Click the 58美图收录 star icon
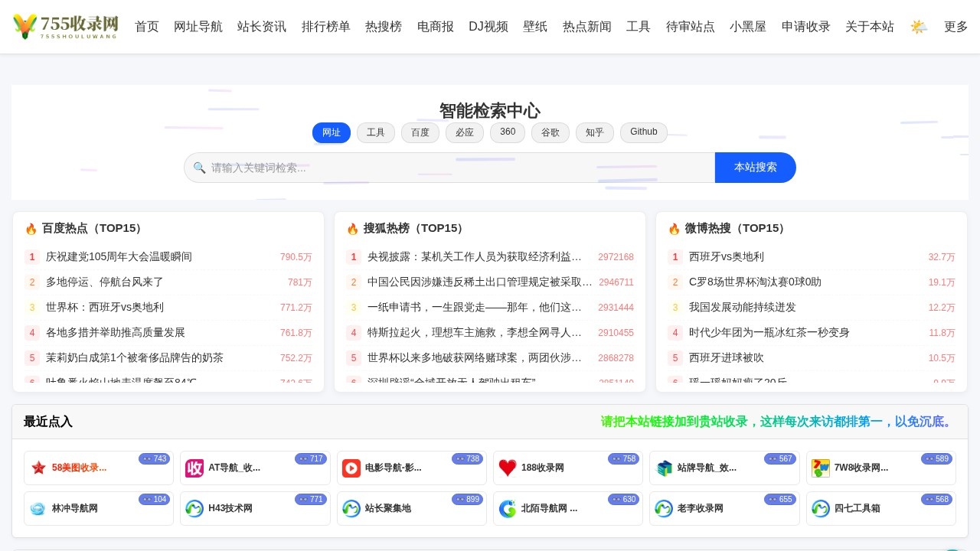This screenshot has height=551, width=980. (38, 468)
